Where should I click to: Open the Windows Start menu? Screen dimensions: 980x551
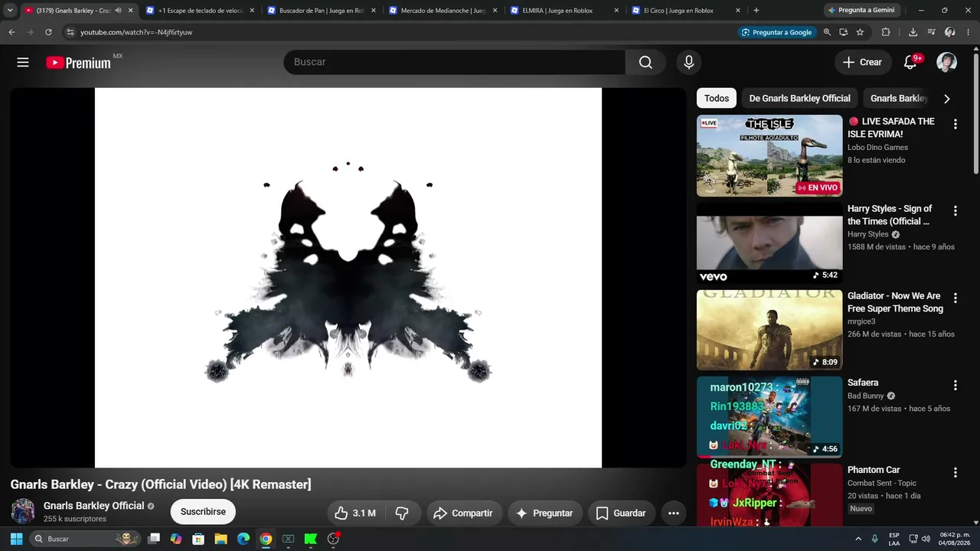coord(16,539)
